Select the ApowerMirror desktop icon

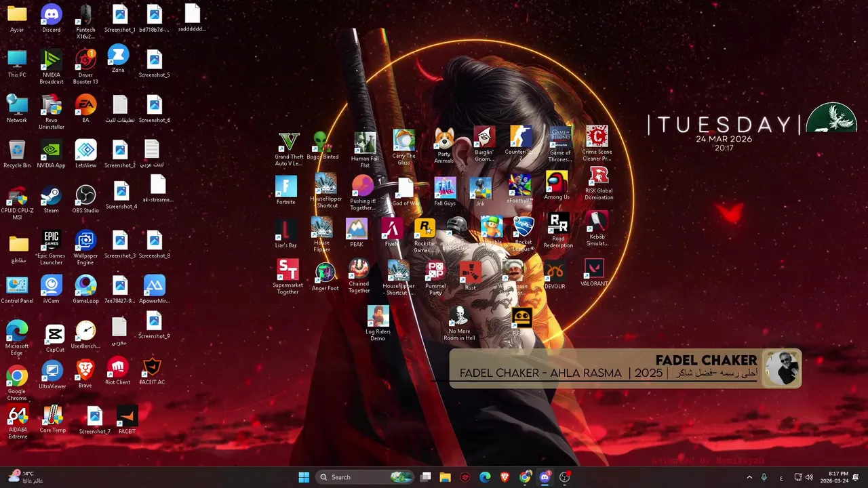pyautogui.click(x=154, y=289)
